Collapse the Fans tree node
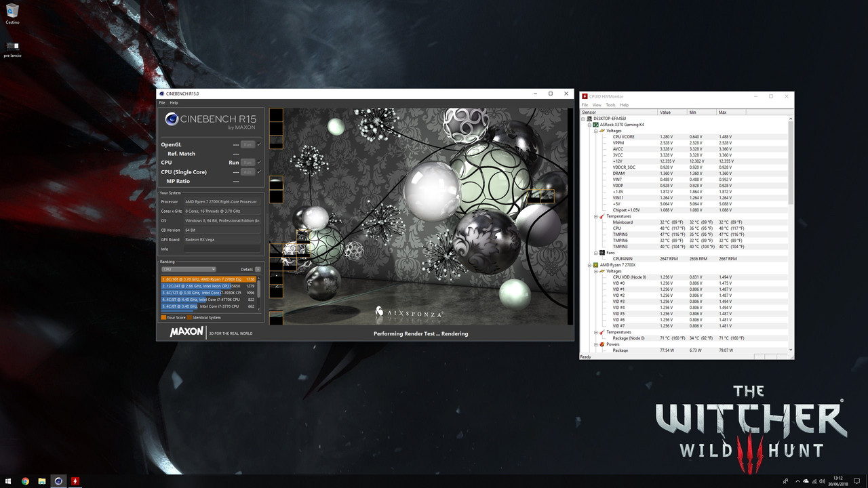This screenshot has height=488, width=868. pyautogui.click(x=595, y=253)
